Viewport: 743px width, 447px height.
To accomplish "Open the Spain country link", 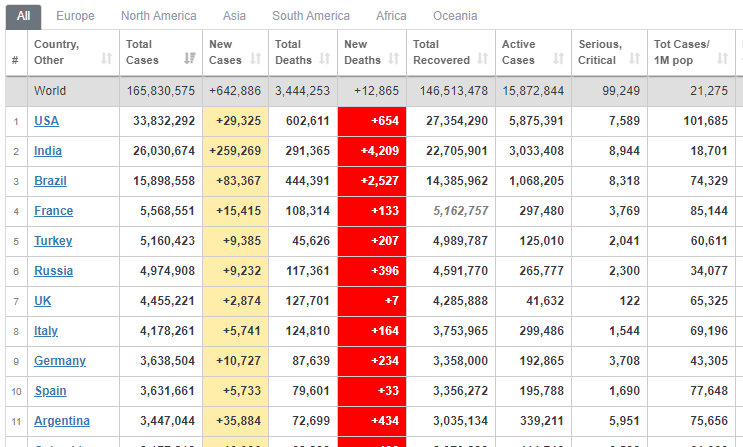I will pyautogui.click(x=50, y=391).
